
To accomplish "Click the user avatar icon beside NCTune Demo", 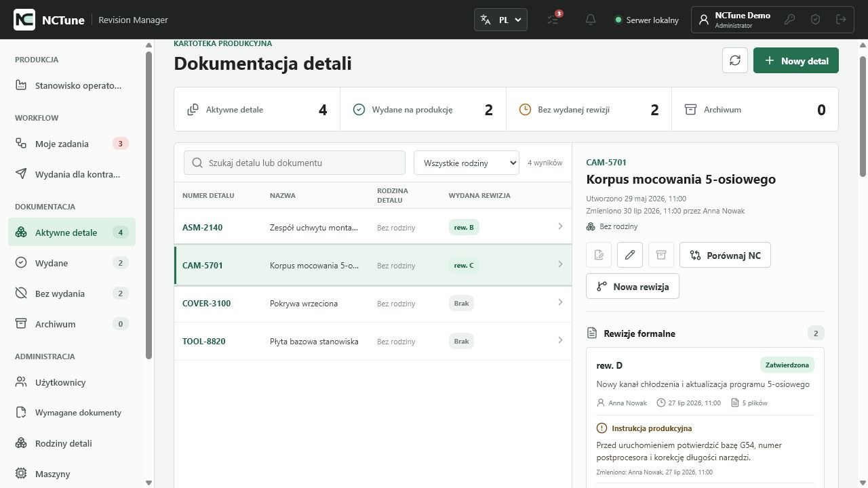I will click(x=704, y=20).
